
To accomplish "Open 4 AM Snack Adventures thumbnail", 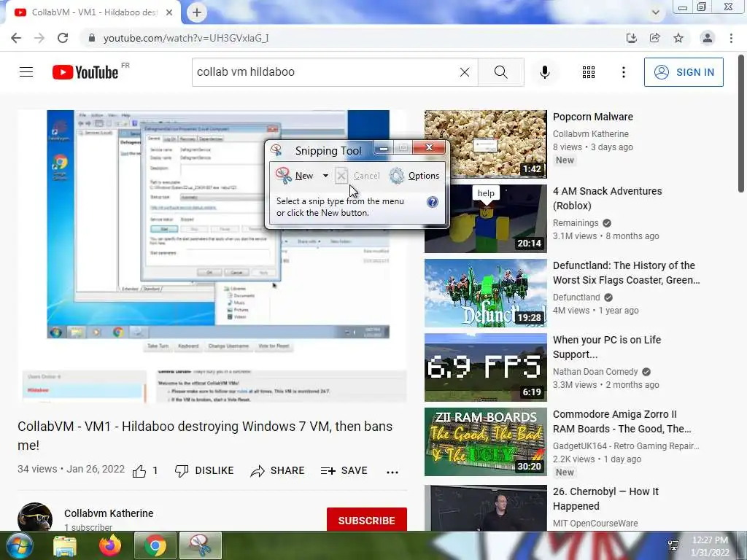I will (x=485, y=219).
